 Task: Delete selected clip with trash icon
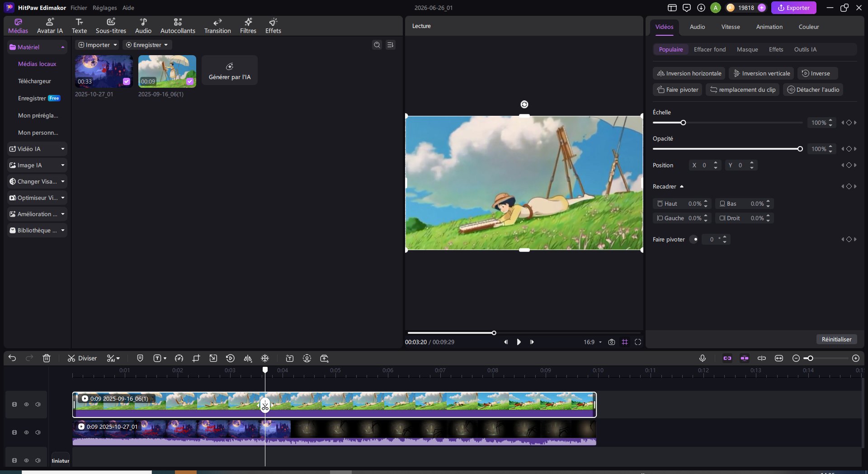click(x=47, y=358)
